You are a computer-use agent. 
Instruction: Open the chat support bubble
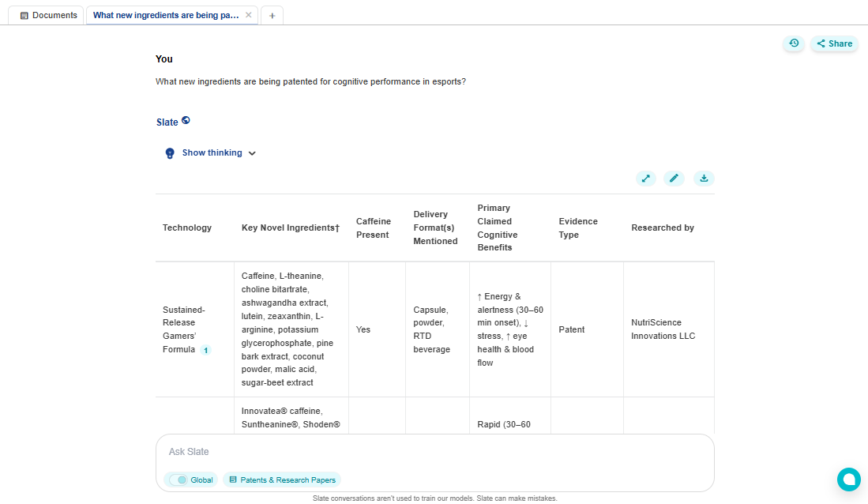click(x=849, y=480)
